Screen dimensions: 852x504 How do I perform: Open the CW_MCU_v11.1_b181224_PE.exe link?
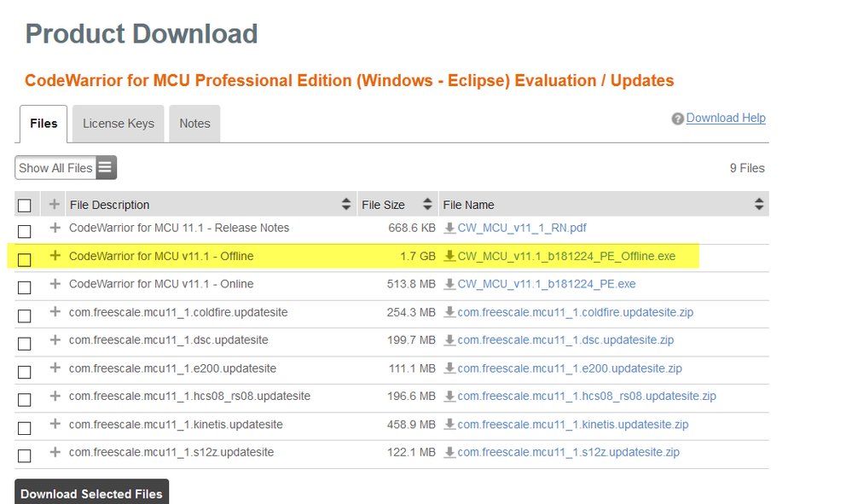click(546, 284)
